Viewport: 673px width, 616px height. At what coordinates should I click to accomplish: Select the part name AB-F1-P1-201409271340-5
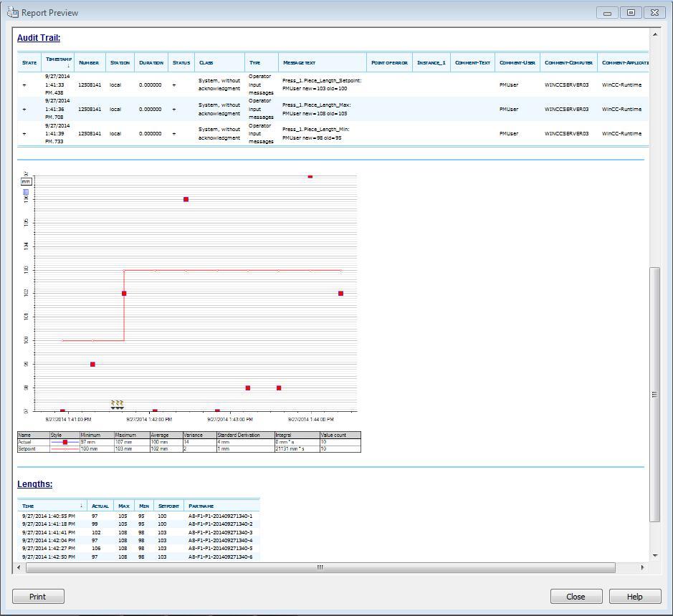[220, 548]
